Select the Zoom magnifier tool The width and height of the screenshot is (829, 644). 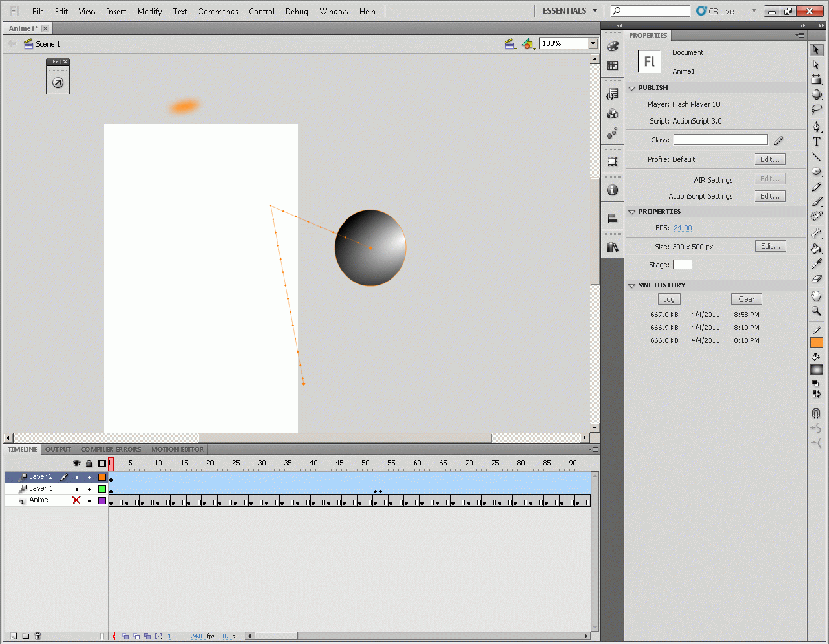tap(816, 311)
